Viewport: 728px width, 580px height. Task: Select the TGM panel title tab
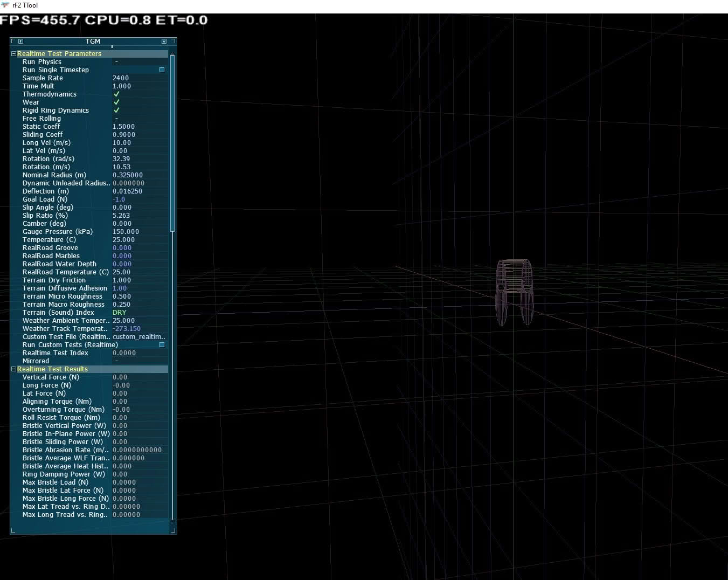click(93, 41)
